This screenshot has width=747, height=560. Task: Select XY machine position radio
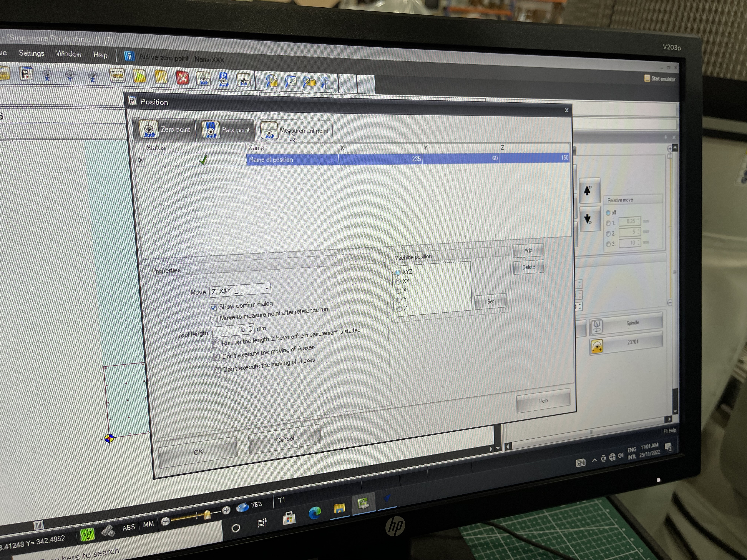click(398, 281)
